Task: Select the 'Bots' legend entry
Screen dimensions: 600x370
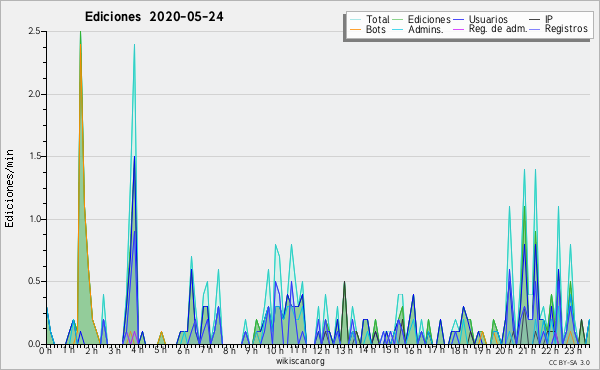Action: (x=375, y=29)
